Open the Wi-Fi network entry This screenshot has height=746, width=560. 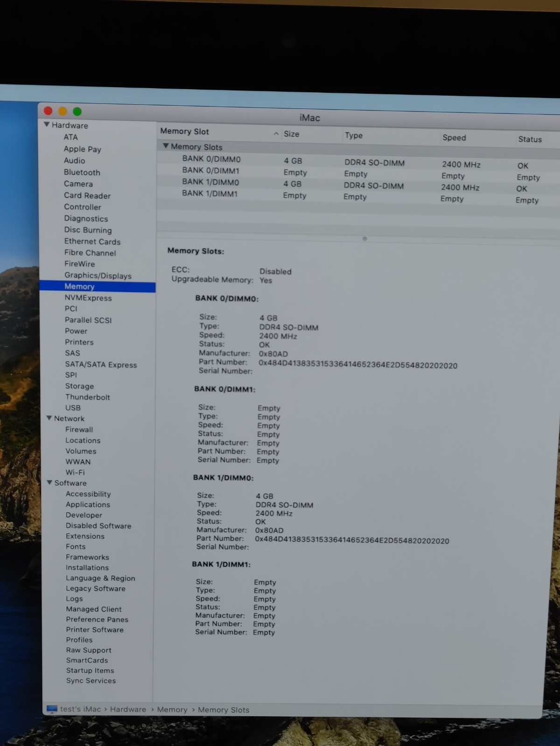(x=75, y=472)
